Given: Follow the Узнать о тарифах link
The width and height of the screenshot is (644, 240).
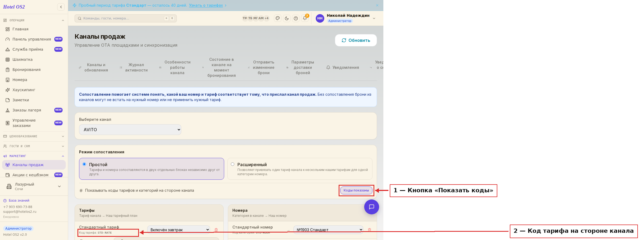Looking at the screenshot, I should click(x=206, y=5).
